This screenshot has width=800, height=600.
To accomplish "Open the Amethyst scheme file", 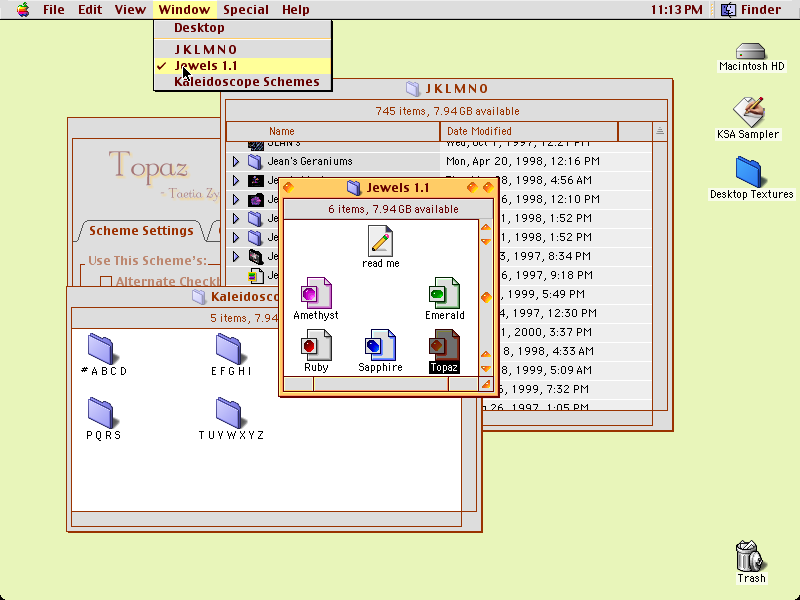I will coord(316,293).
